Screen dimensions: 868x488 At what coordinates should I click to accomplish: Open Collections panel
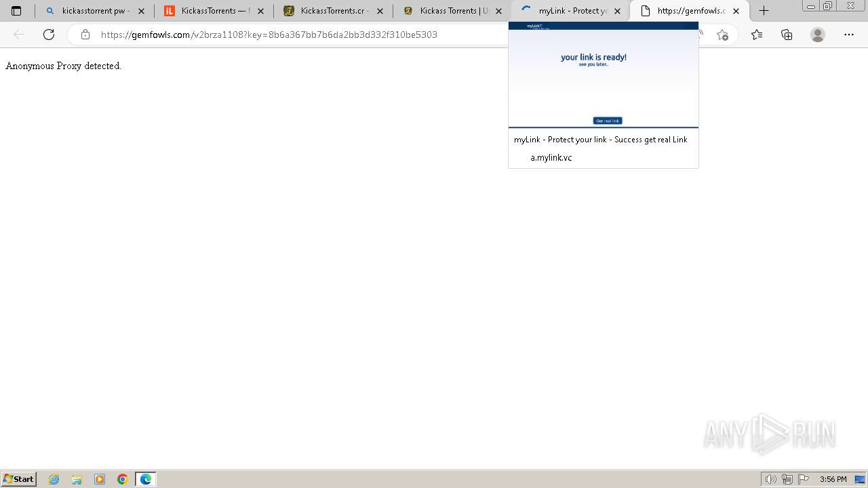click(787, 35)
